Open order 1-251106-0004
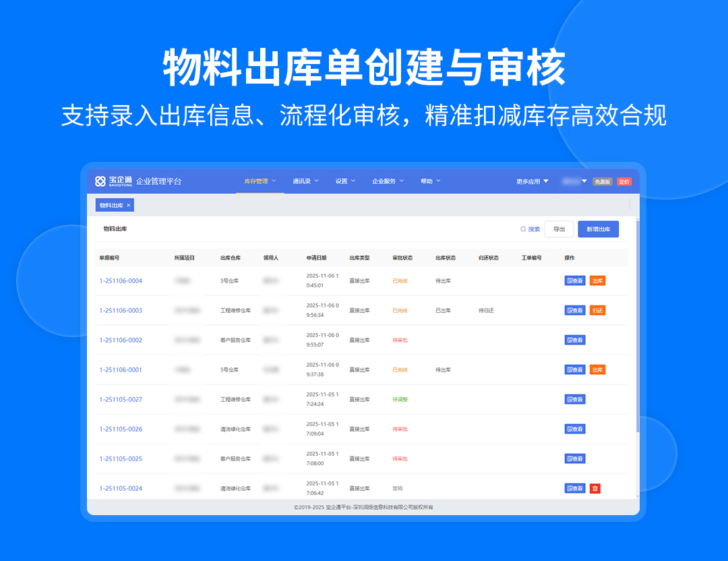The height and width of the screenshot is (561, 728). click(x=121, y=281)
